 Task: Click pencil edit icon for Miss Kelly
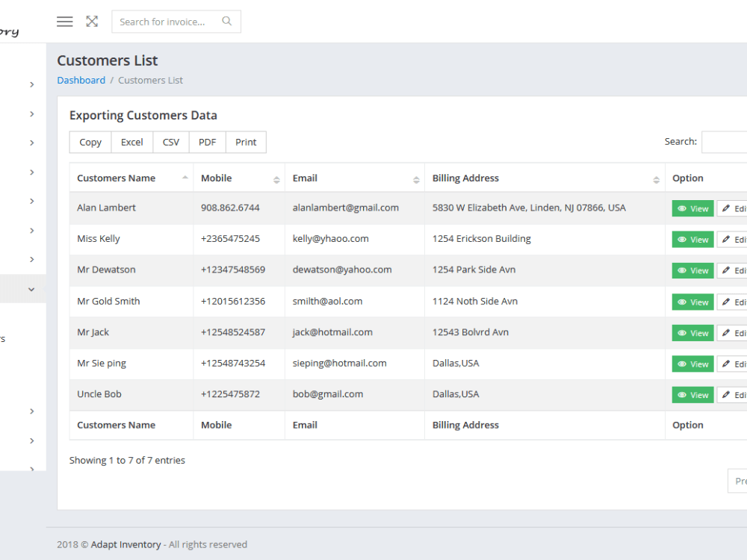tap(726, 240)
